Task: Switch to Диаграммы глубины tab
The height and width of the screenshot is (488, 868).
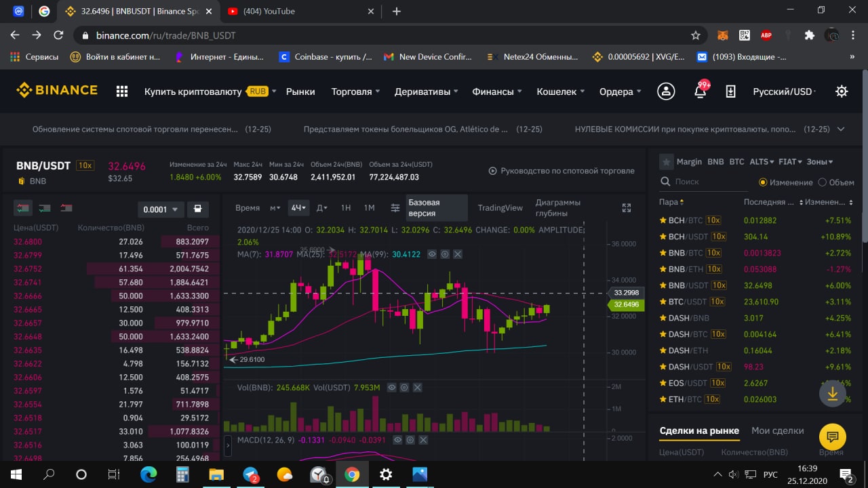Action: coord(558,208)
